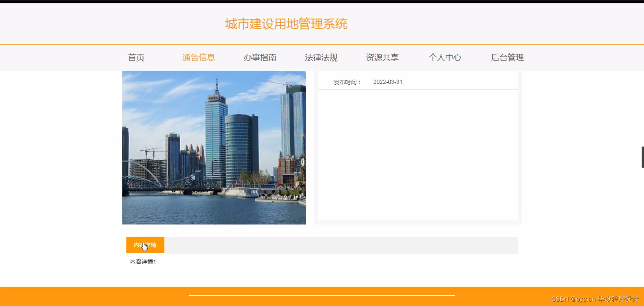644x306 pixels.
Task: Click the 城市建设用地管理系统 site title
Action: 286,24
